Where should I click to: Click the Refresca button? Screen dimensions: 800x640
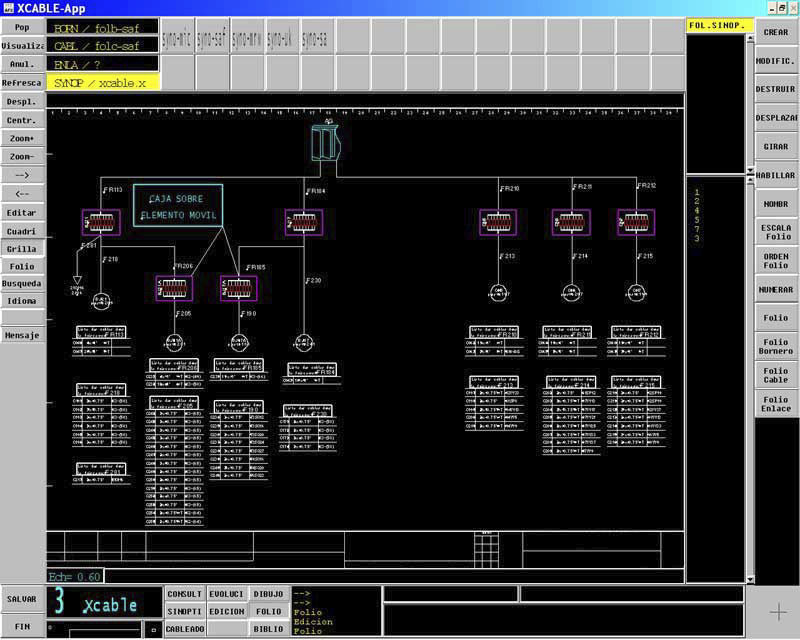point(22,83)
